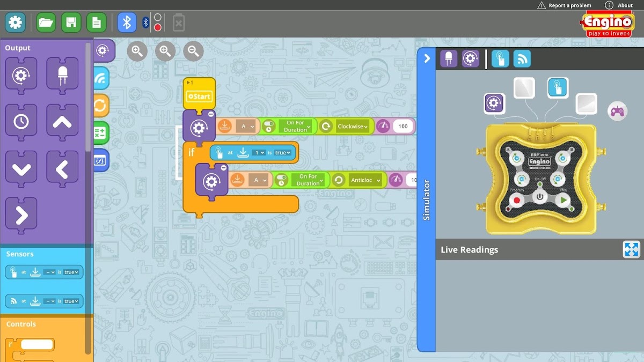Toggle the duration switch in the Anticlockwise motor block
644x362 pixels.
281,180
